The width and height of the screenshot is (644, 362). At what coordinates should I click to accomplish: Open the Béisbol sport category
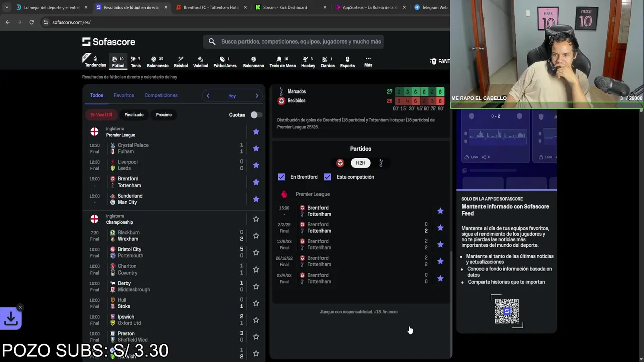click(181, 62)
